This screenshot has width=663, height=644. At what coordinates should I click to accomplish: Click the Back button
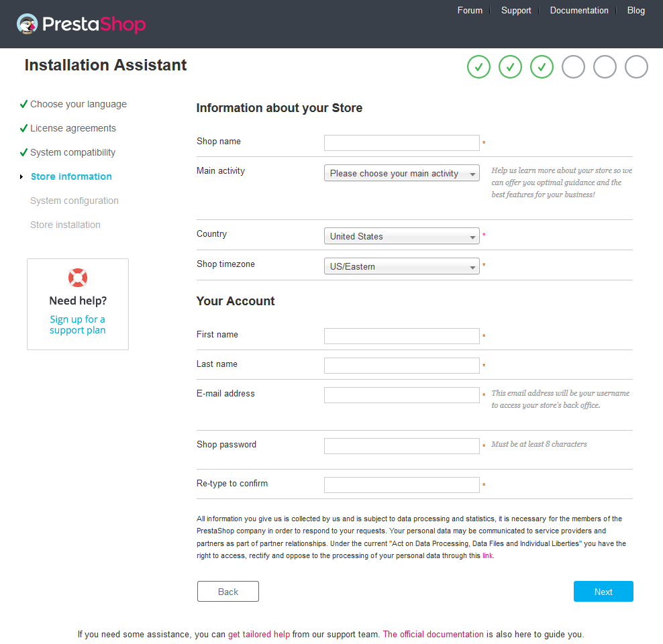coord(228,592)
